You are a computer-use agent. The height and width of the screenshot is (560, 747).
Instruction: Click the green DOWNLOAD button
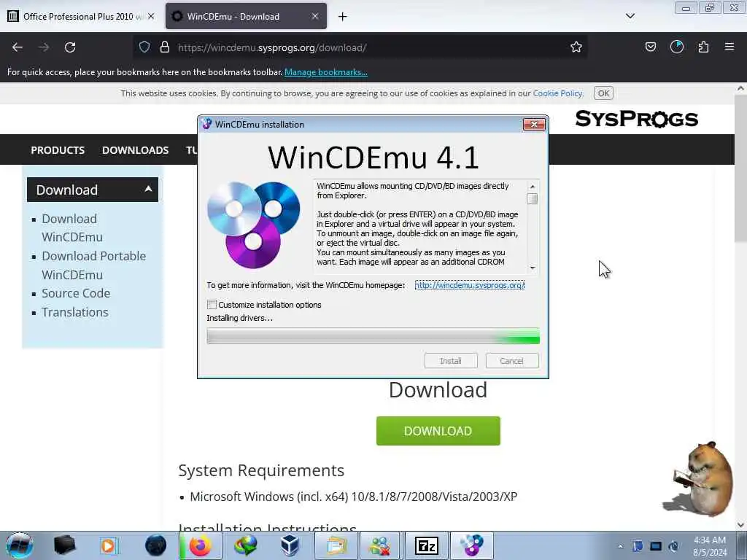point(438,431)
